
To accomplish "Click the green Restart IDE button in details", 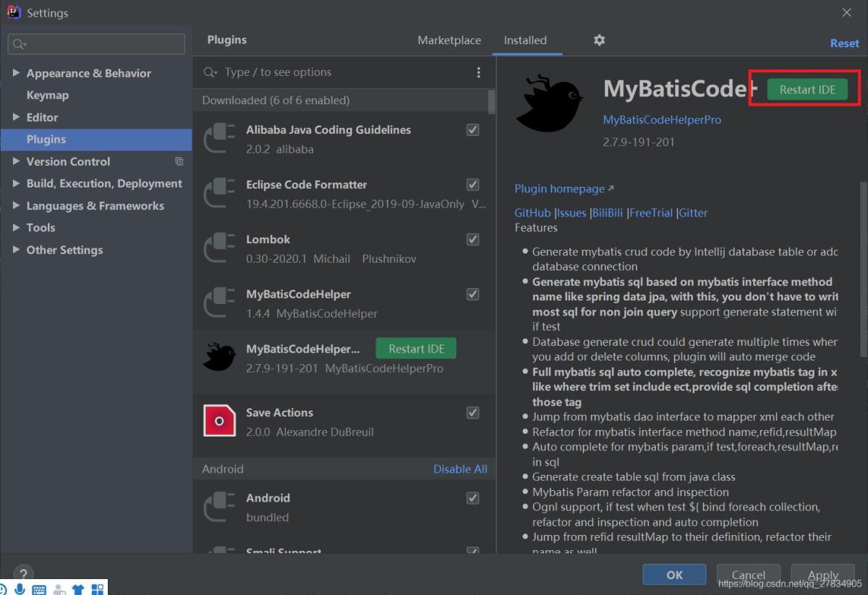I will coord(807,90).
